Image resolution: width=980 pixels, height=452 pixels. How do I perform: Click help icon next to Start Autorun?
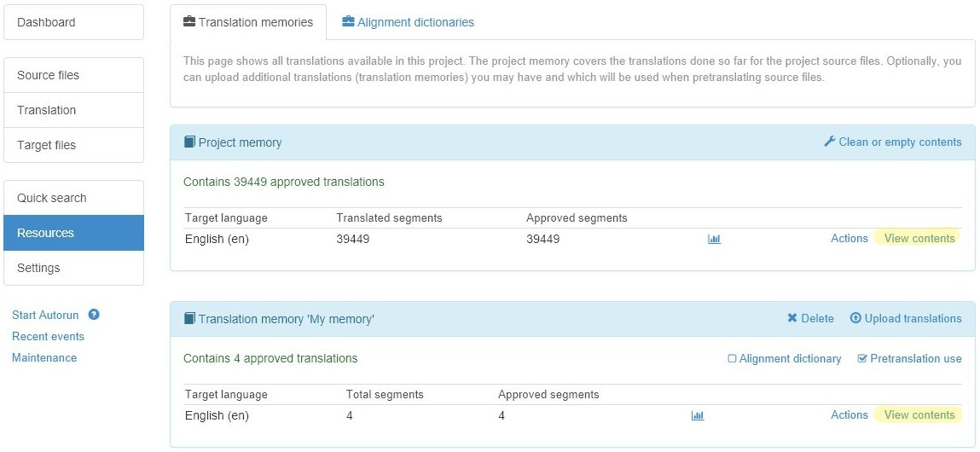click(x=94, y=315)
